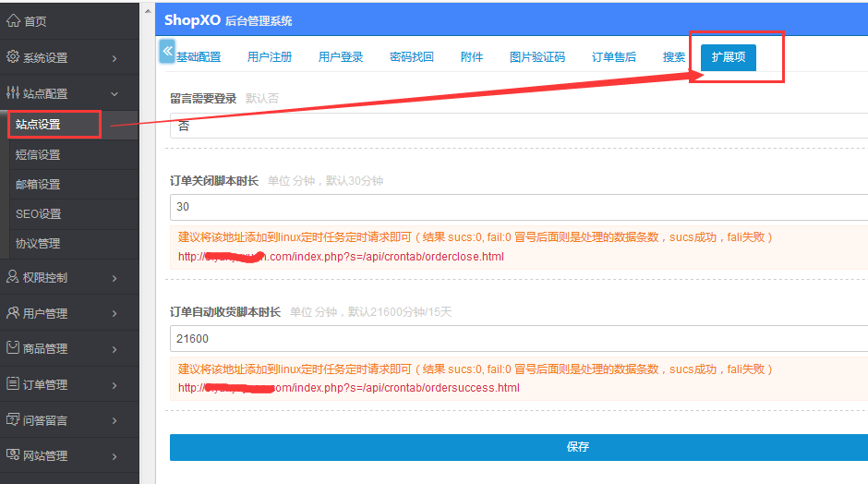
Task: Open 短信设置 in the sidebar
Action: pos(38,155)
